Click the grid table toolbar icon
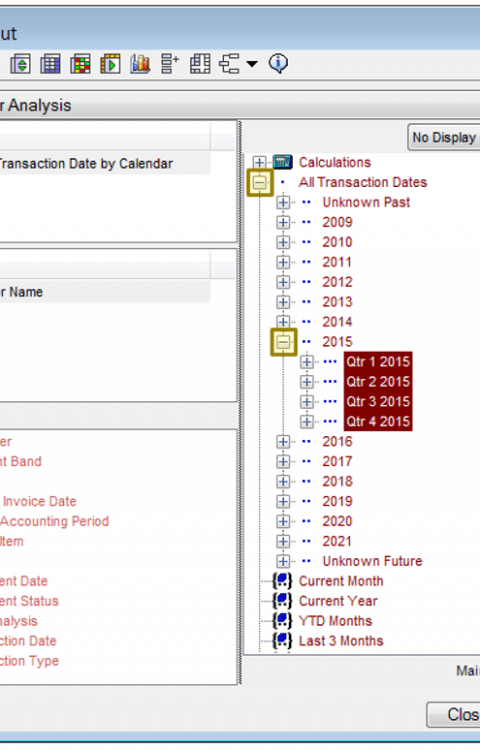 [x=50, y=64]
